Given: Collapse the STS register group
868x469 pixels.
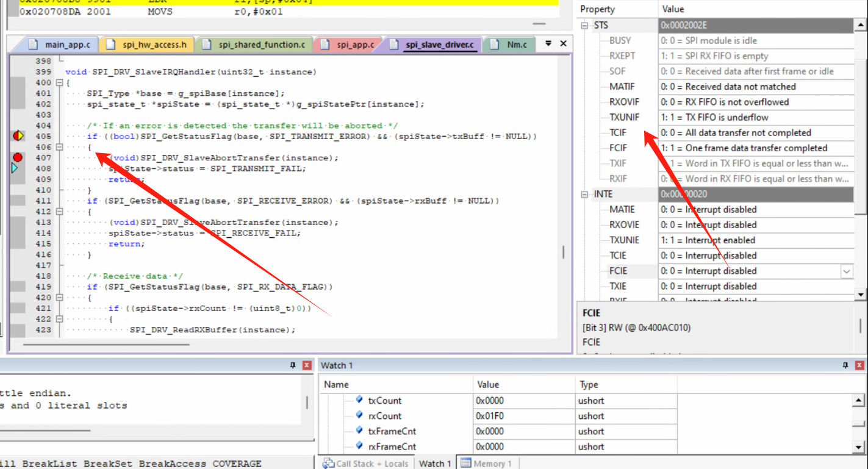Looking at the screenshot, I should tap(585, 26).
